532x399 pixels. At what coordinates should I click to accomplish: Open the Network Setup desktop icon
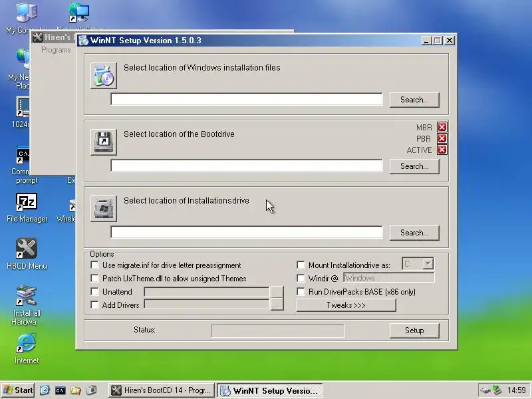coord(79,16)
